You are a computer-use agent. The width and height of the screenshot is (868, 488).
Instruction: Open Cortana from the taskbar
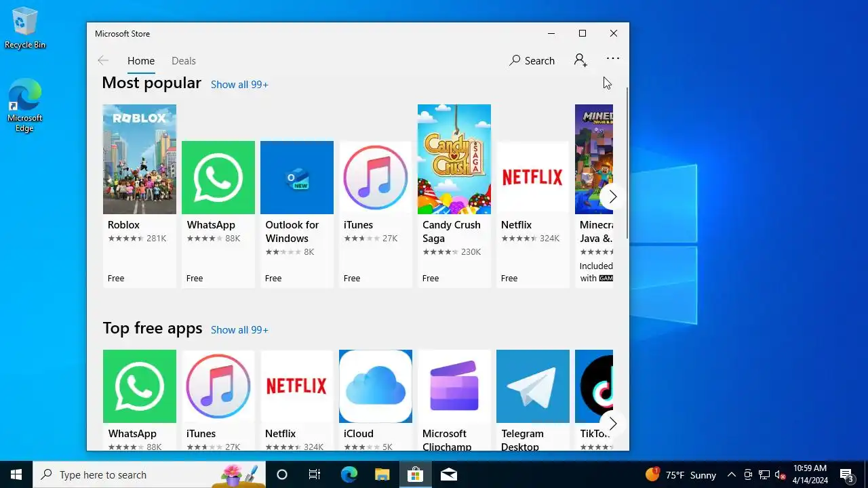tap(282, 474)
